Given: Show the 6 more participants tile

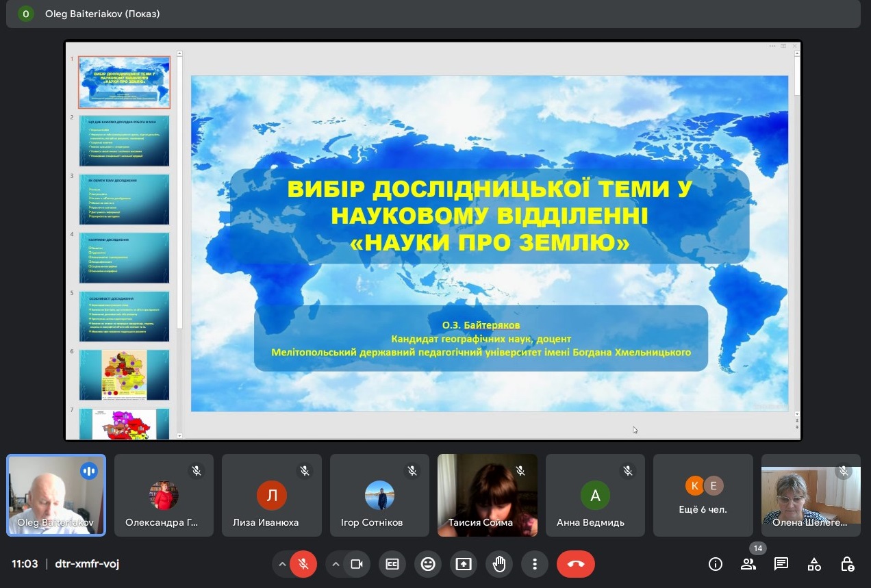Looking at the screenshot, I should 703,495.
